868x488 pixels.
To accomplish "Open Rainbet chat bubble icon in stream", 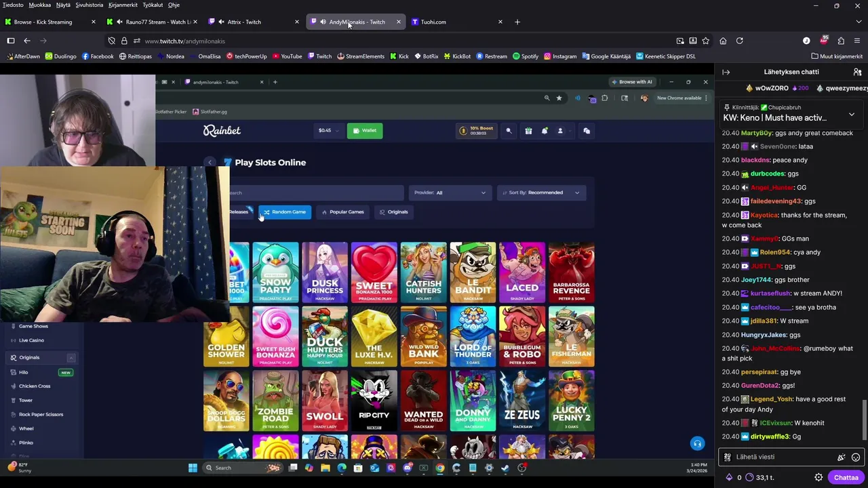I will (x=587, y=131).
